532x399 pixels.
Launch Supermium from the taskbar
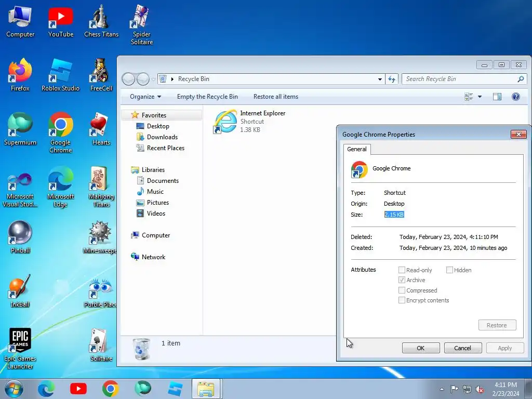pos(142,389)
